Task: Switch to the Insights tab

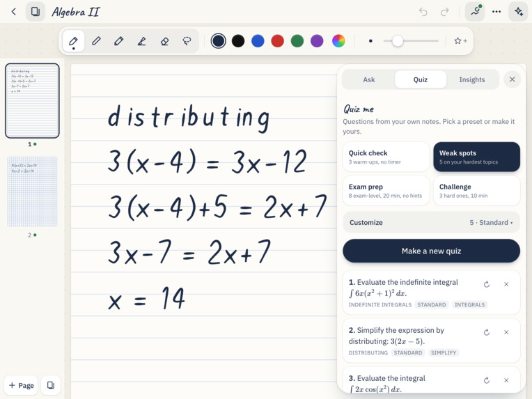Action: pos(472,80)
